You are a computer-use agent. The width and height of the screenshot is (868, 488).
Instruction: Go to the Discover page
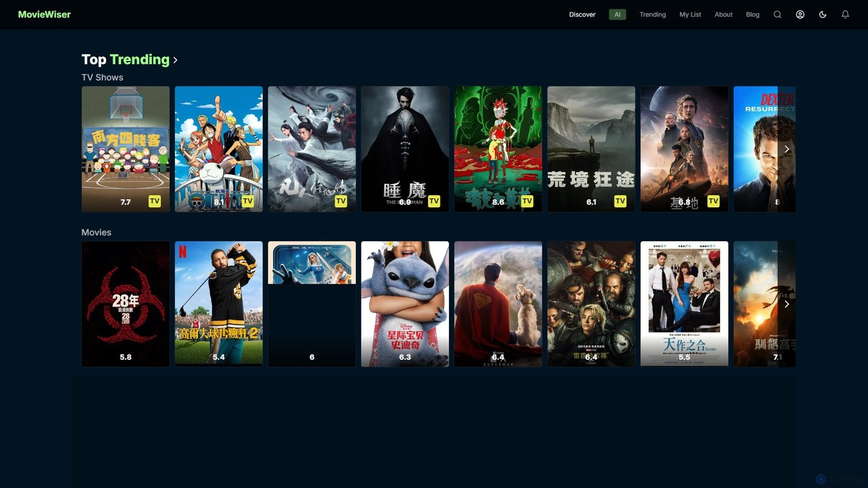[582, 14]
